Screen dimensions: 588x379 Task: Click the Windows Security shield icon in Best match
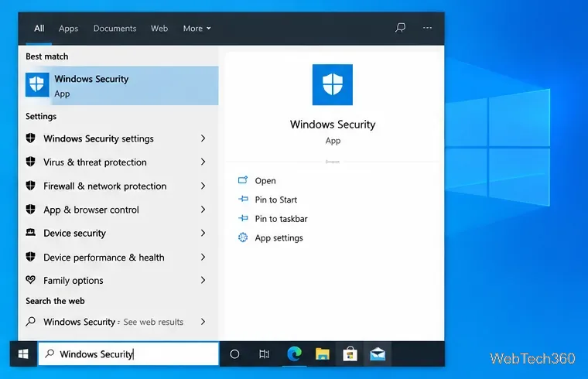point(37,85)
